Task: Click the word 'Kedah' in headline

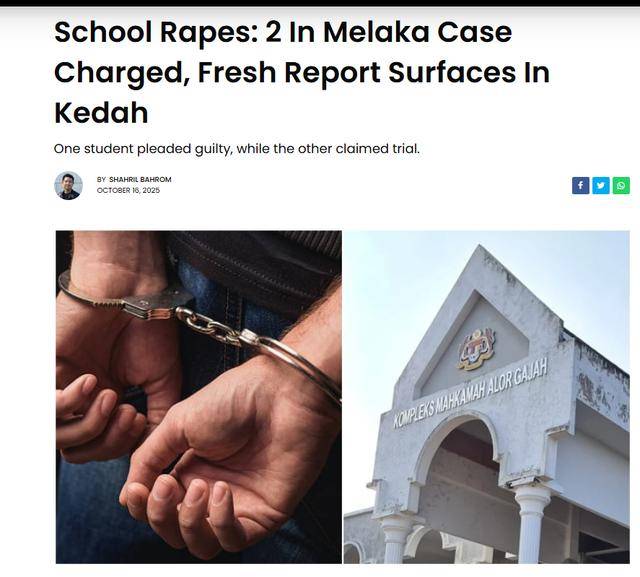Action: pyautogui.click(x=101, y=113)
